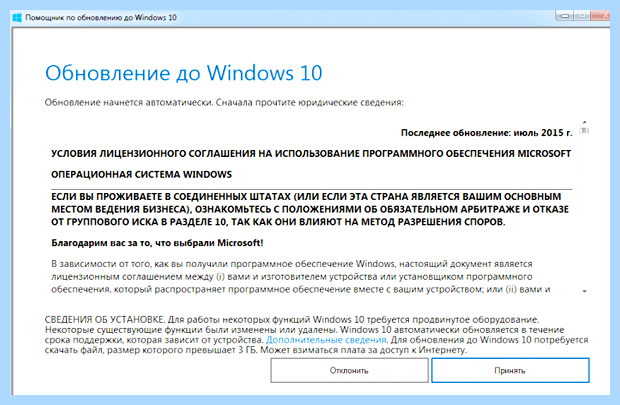Click the text Благодарим вас за то, что выбрали Microsoft!
620x405 pixels.
157,243
